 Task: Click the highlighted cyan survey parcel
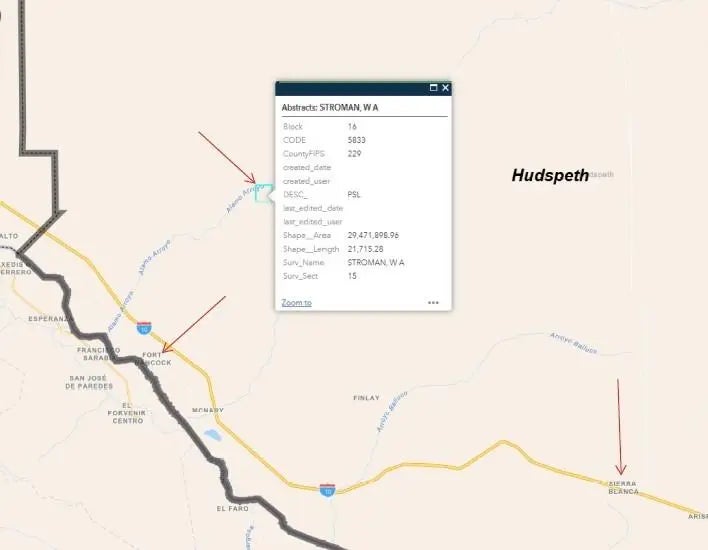click(263, 193)
